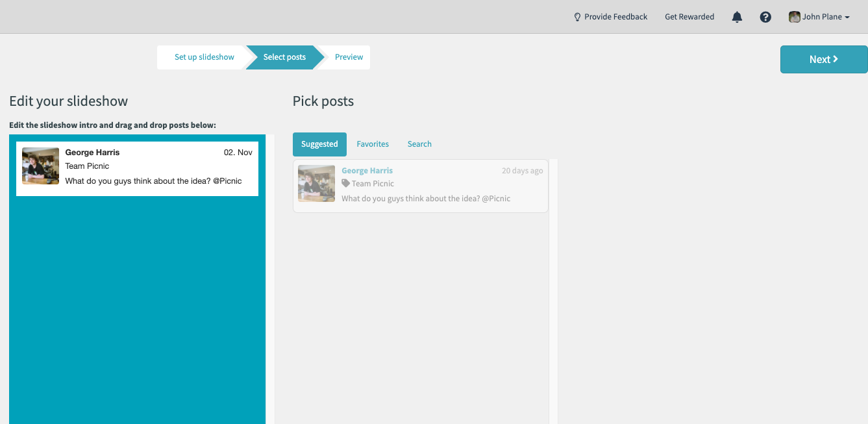Screen dimensions: 868x424
Task: Click the help question mark icon
Action: coord(765,17)
